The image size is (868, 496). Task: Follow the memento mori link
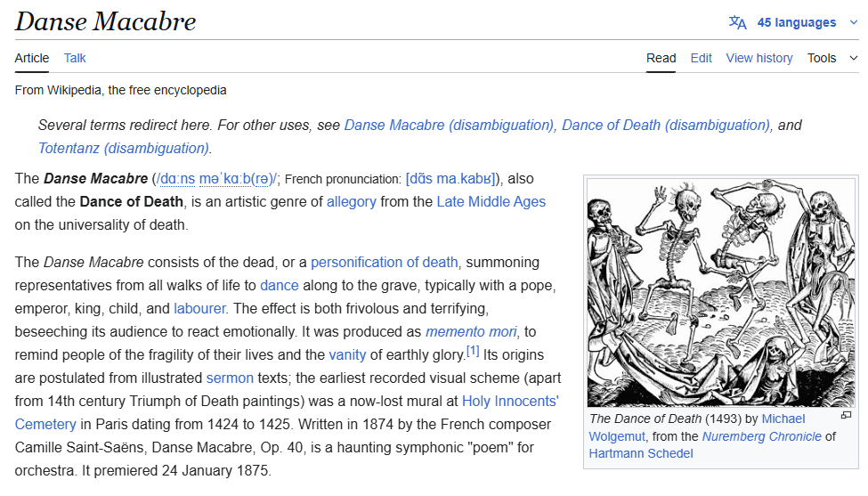point(471,331)
